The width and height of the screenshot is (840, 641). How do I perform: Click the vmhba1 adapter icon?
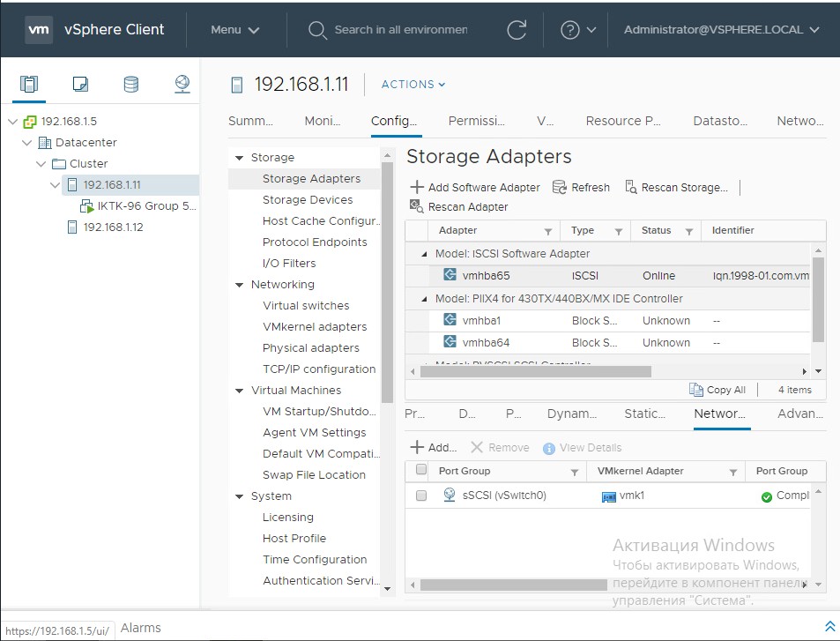(450, 319)
